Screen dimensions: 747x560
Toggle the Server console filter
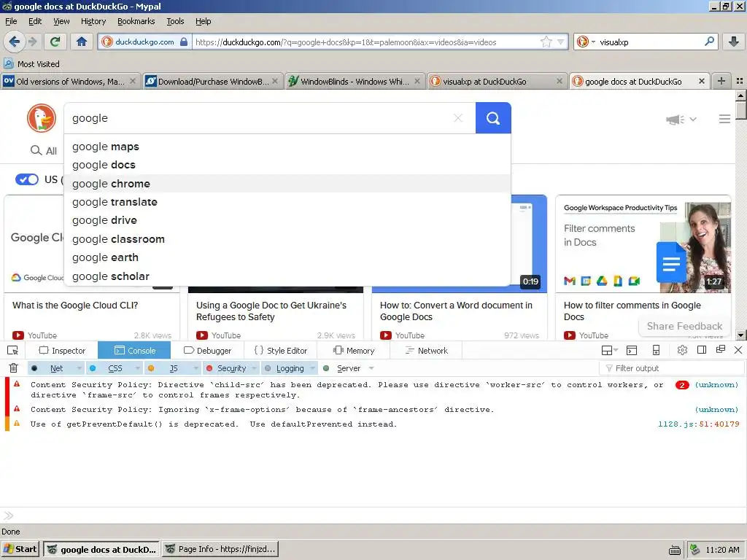click(343, 368)
